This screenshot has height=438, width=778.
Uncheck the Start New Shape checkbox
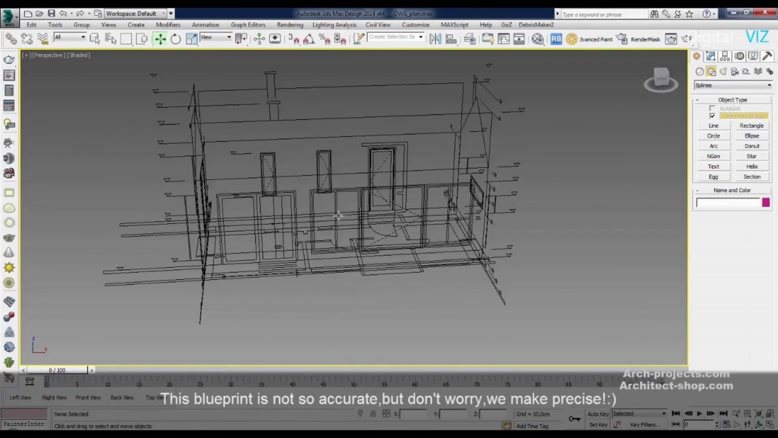click(x=712, y=116)
